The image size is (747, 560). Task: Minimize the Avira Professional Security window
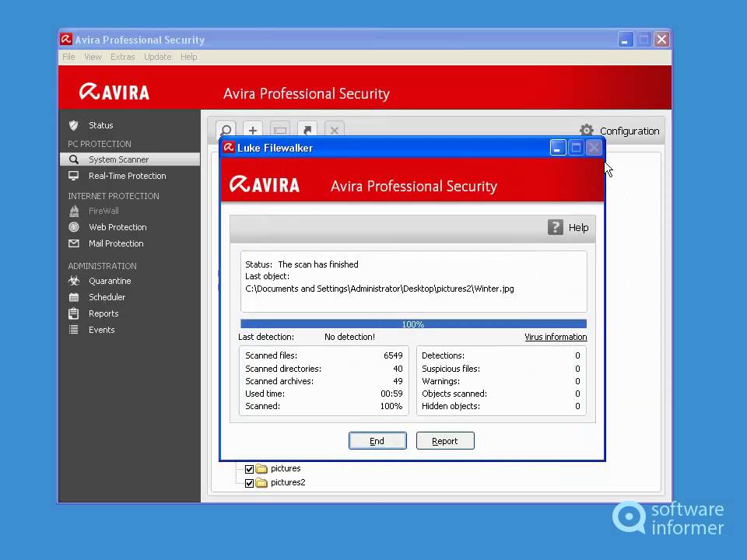[625, 40]
